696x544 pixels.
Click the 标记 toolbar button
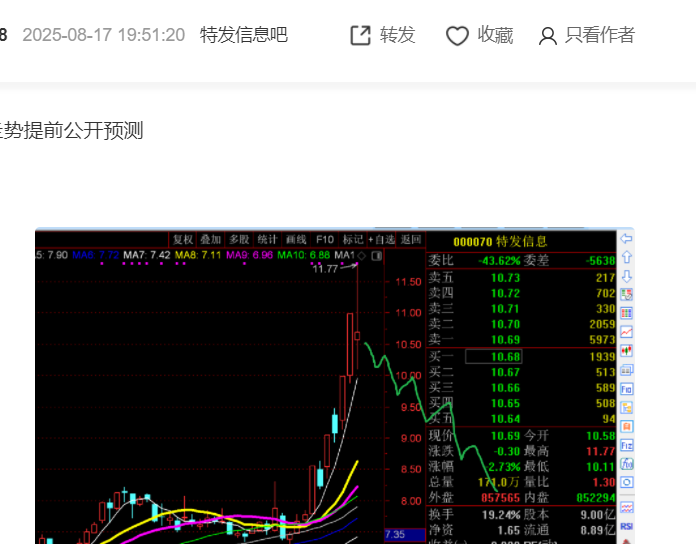353,240
